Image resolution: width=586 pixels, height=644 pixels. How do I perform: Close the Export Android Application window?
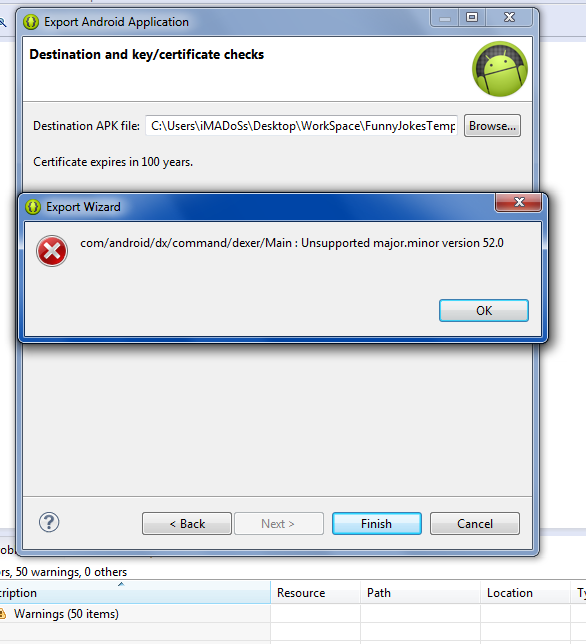(509, 17)
